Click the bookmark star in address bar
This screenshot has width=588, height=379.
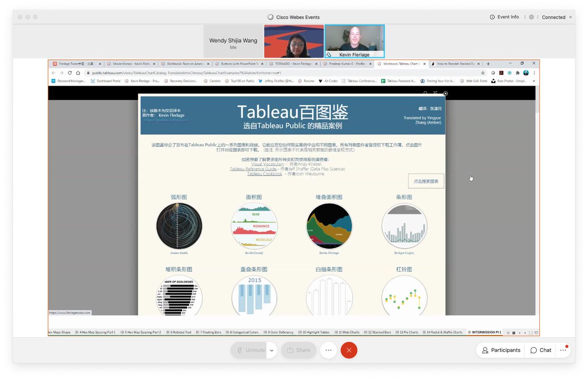[x=483, y=72]
